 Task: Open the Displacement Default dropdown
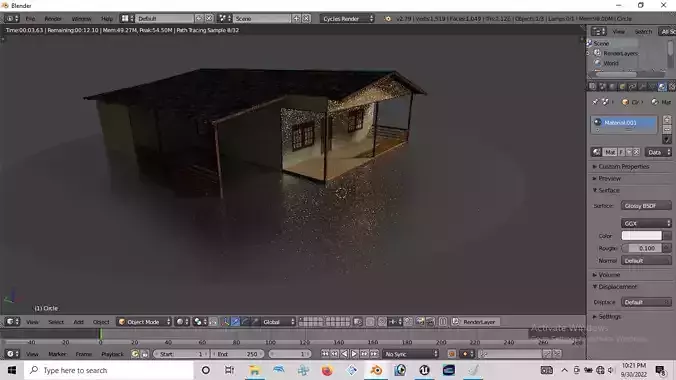coord(646,302)
